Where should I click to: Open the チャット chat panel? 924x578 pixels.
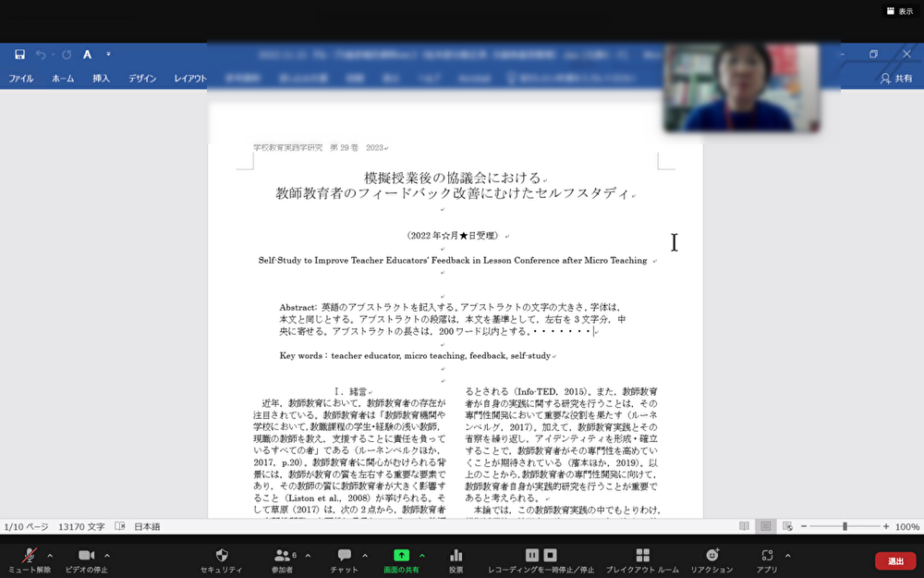[x=344, y=560]
